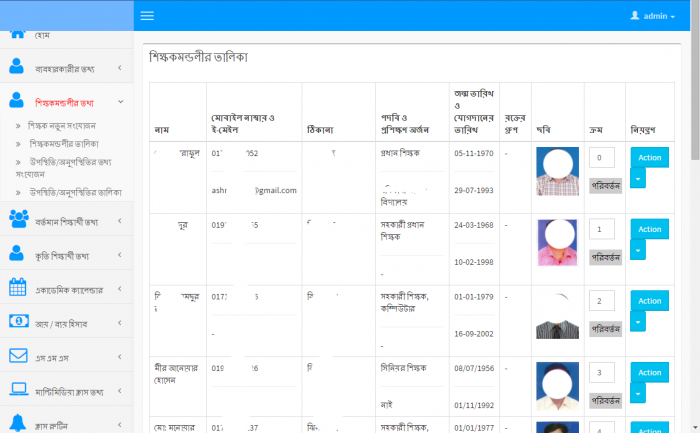Image resolution: width=700 pixels, height=433 pixels.
Task: Click the বর্তমান শিক্ষার্থী তথ্য group icon
Action: [x=19, y=219]
